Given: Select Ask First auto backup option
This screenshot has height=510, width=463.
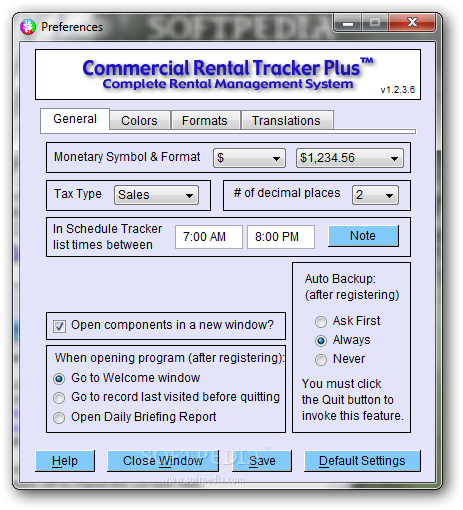Looking at the screenshot, I should coord(321,322).
